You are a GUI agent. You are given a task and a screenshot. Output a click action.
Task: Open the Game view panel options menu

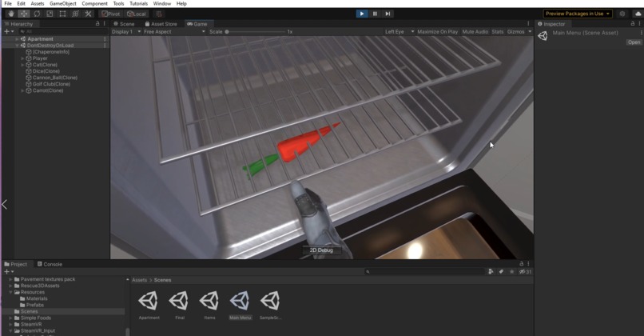click(x=529, y=24)
